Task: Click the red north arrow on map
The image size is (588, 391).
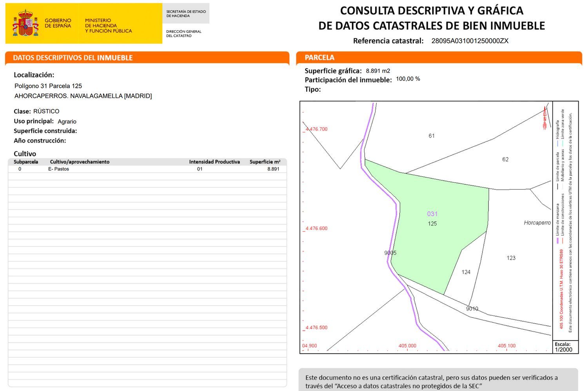Action: (544, 117)
